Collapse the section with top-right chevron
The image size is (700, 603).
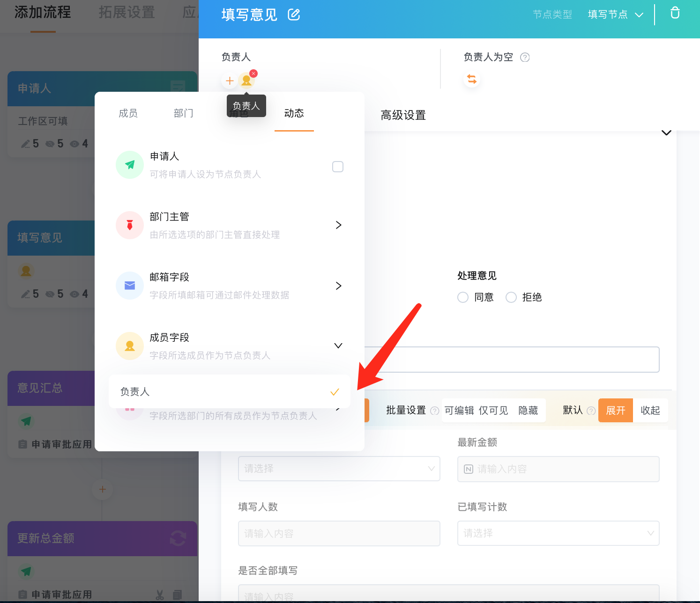point(666,132)
